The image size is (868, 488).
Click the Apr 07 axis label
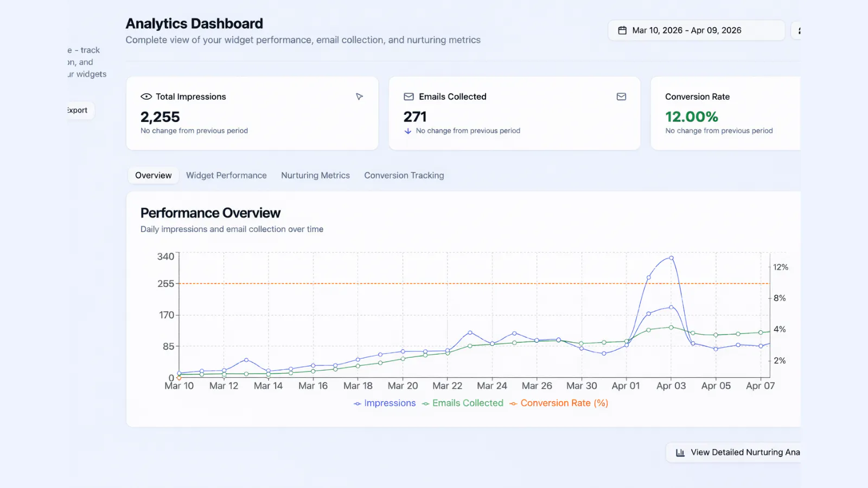click(x=760, y=386)
